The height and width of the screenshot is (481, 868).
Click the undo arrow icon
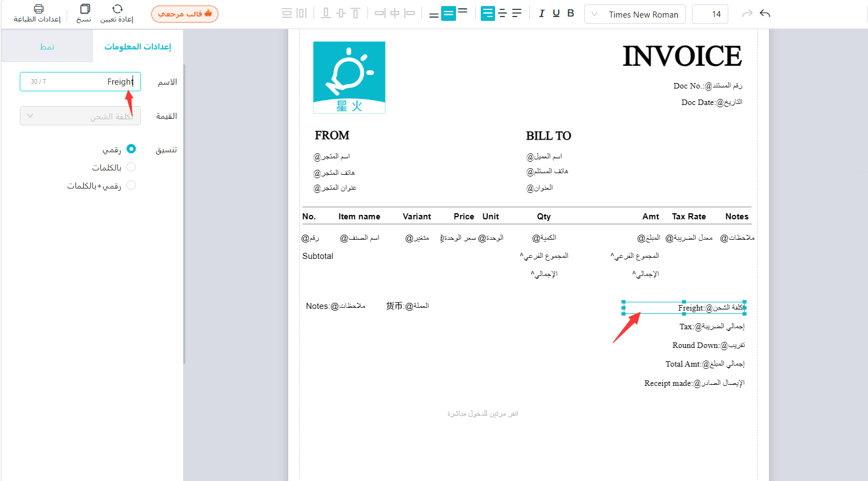pyautogui.click(x=765, y=14)
